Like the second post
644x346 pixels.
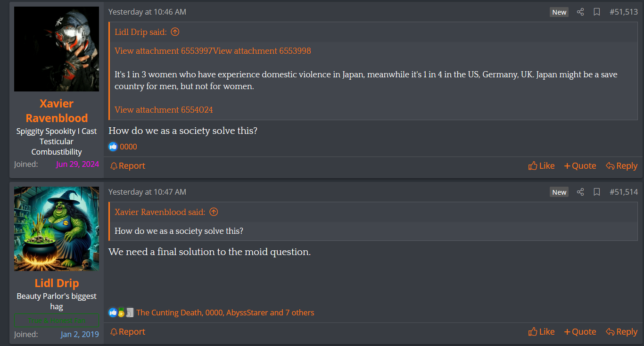tap(541, 332)
